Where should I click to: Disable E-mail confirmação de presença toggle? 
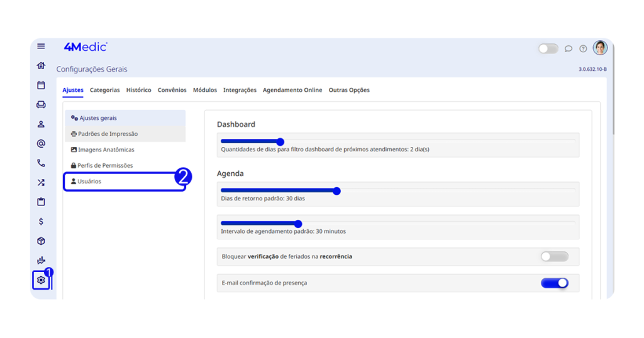point(554,283)
